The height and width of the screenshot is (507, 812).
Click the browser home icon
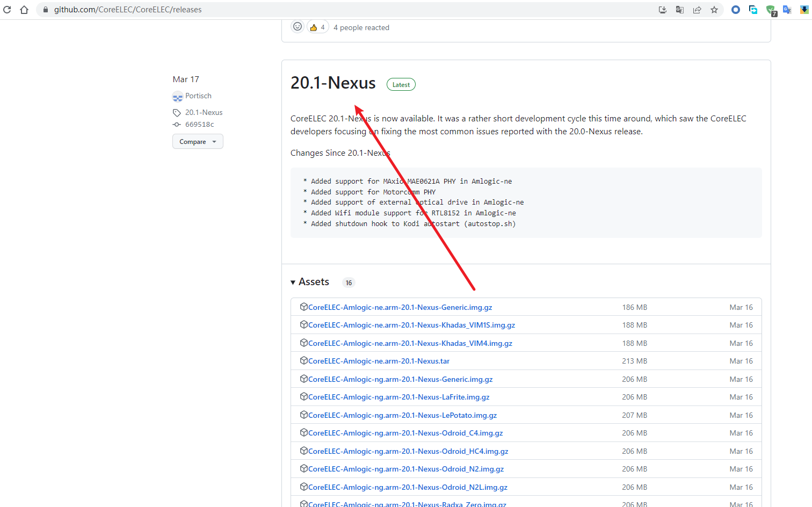point(24,10)
